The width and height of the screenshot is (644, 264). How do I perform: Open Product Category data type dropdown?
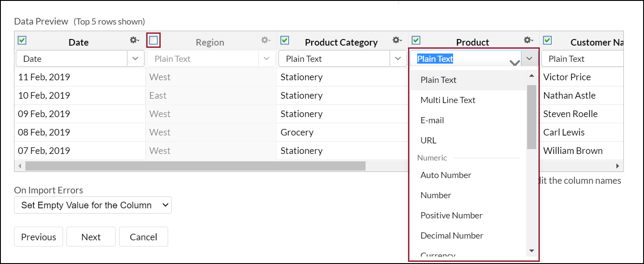398,59
